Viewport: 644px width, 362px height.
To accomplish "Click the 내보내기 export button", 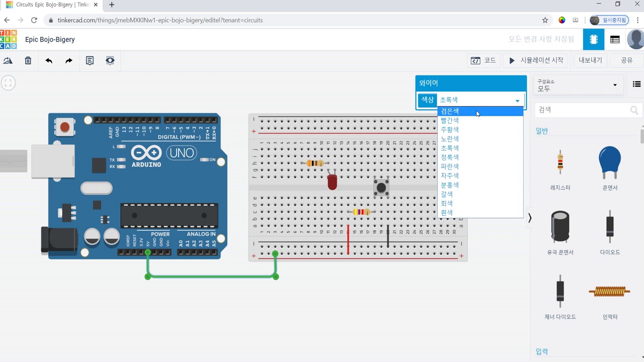I will [x=590, y=60].
